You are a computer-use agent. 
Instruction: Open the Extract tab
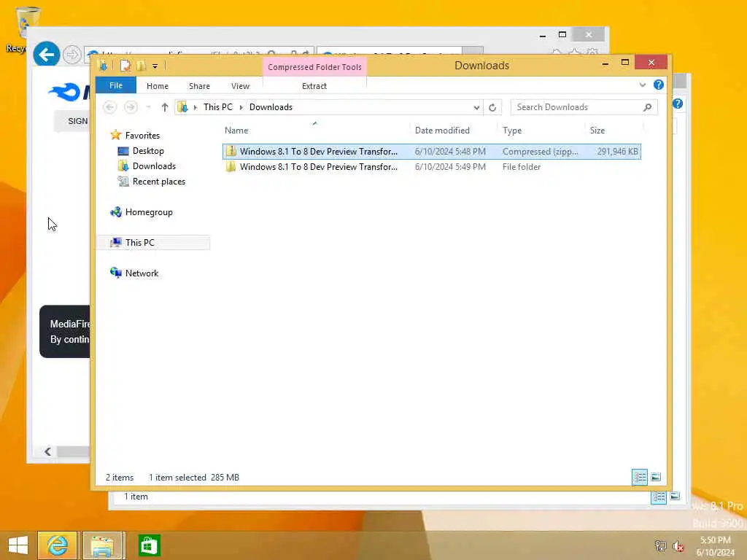[314, 86]
